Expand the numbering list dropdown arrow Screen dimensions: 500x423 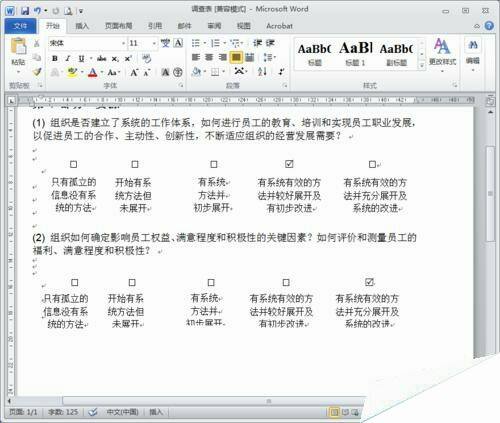tap(224, 43)
